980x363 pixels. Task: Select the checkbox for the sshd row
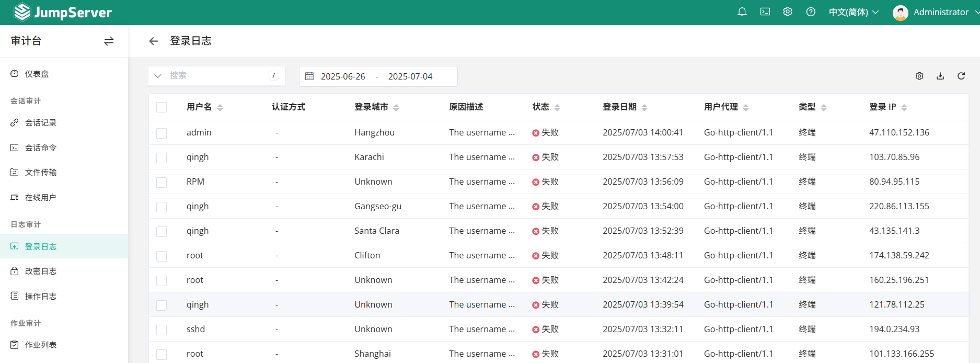(x=162, y=330)
